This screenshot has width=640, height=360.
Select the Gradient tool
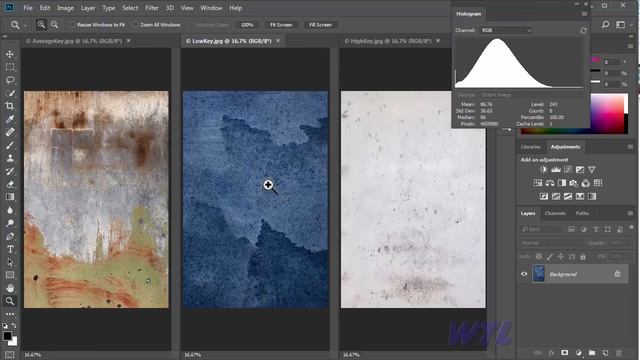click(x=10, y=197)
